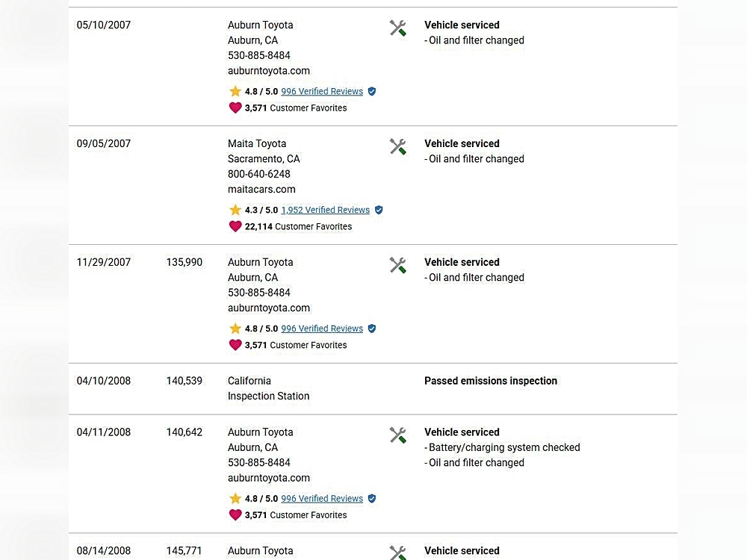Image resolution: width=747 pixels, height=560 pixels.
Task: Click the gold star rating in 04/11/2008 entry
Action: (x=235, y=499)
